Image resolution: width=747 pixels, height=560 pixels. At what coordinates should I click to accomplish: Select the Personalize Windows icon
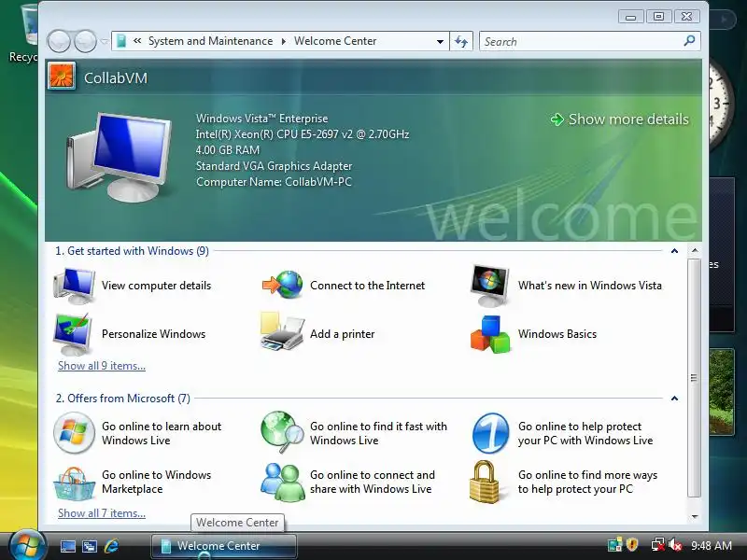pos(74,334)
